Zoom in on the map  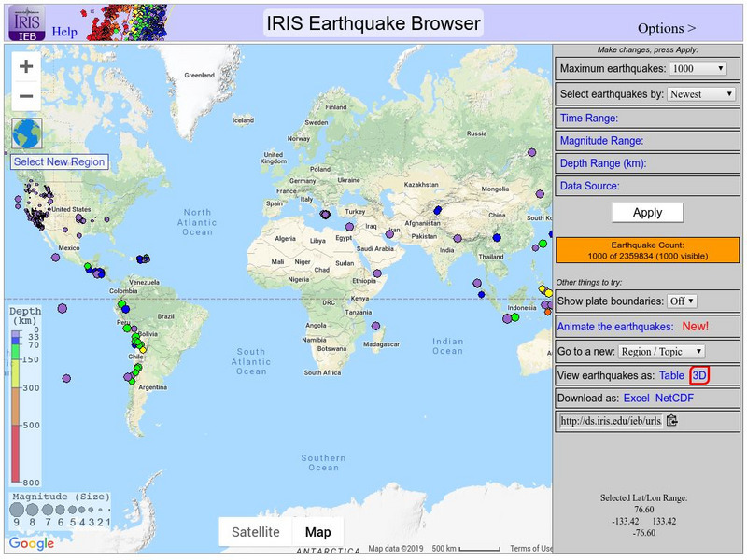tap(26, 66)
